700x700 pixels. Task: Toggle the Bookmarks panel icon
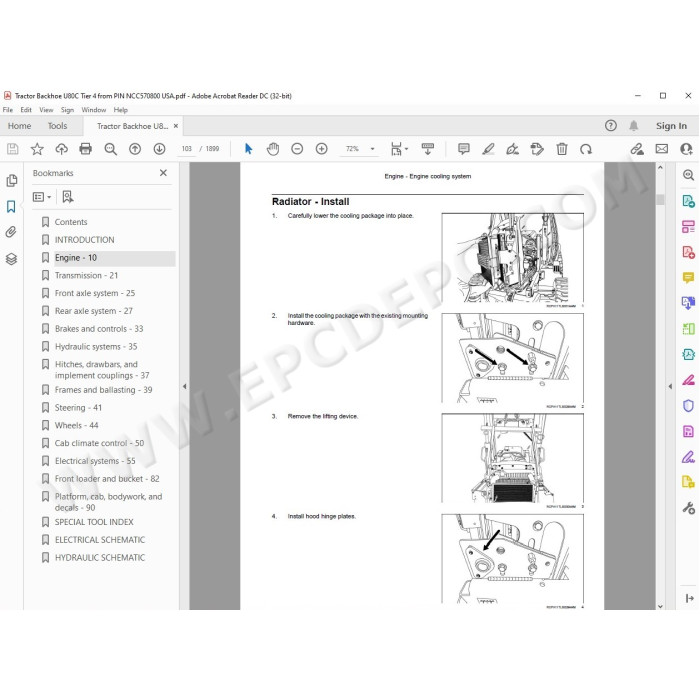(x=11, y=206)
